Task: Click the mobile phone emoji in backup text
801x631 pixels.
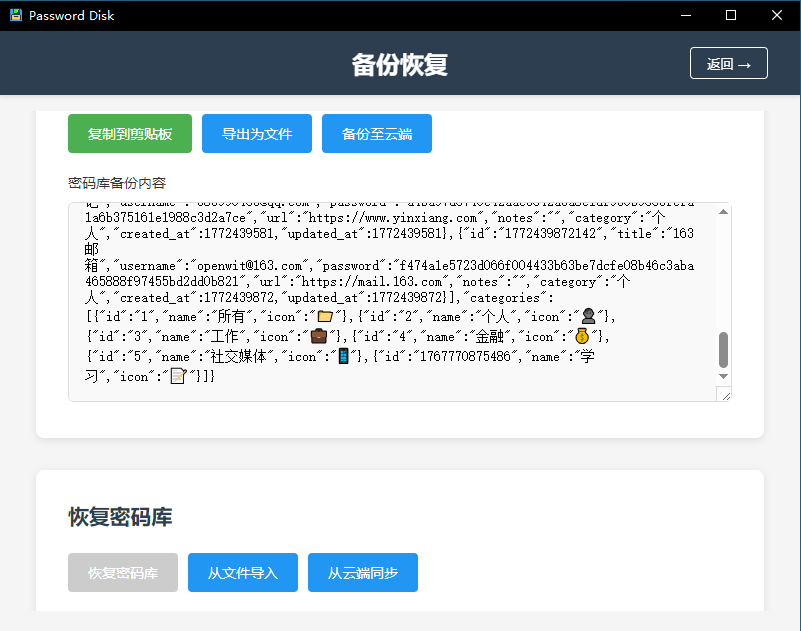Action: (343, 356)
